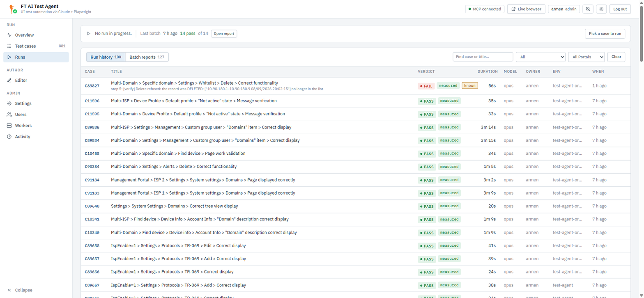The width and height of the screenshot is (644, 298).
Task: Open the armen admin user badge
Action: pyautogui.click(x=564, y=9)
